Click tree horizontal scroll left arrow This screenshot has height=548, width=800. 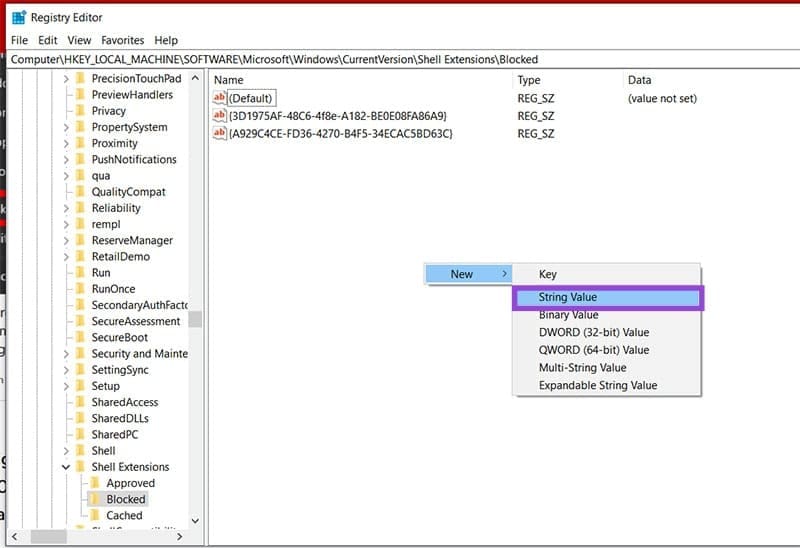click(14, 537)
